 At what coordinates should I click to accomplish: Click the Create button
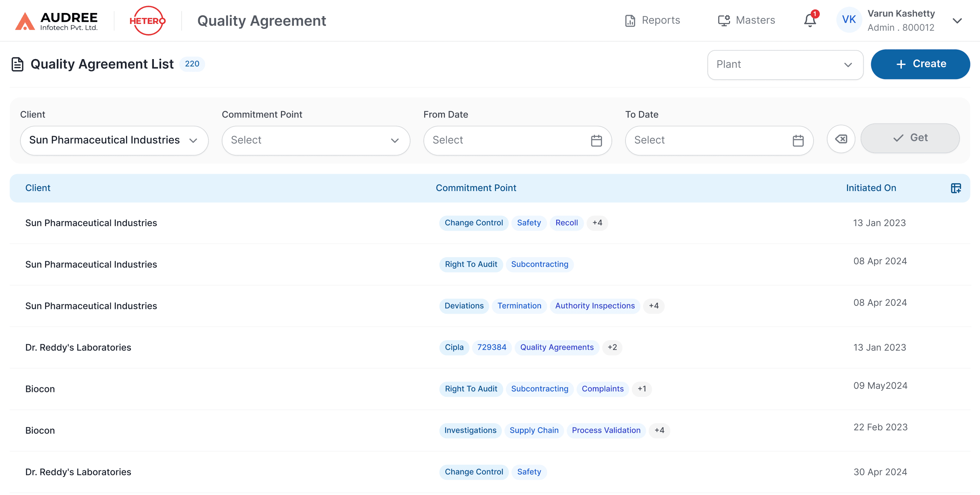920,64
